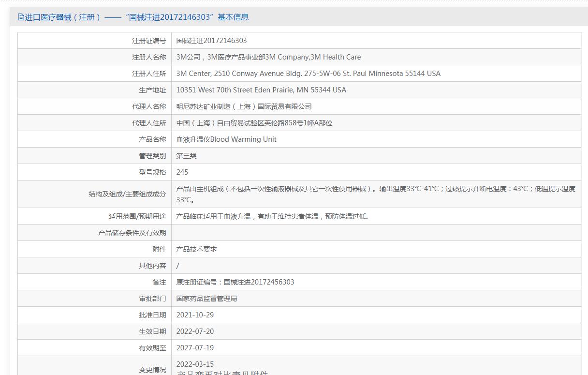
Task: Click the label 附件
Action: pyautogui.click(x=159, y=249)
